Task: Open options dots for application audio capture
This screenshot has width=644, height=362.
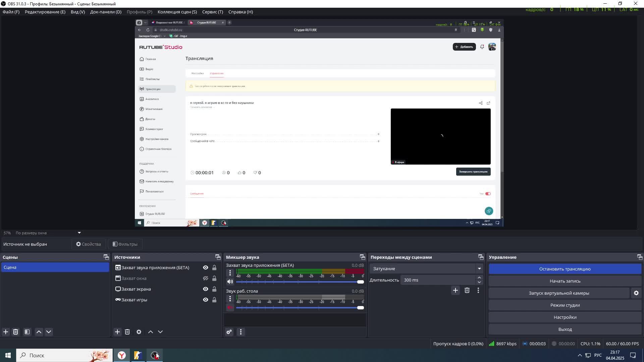Action: (x=230, y=273)
